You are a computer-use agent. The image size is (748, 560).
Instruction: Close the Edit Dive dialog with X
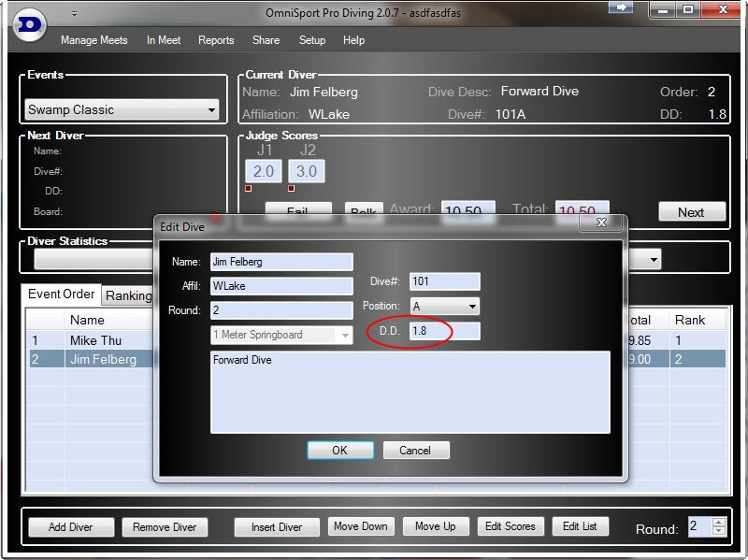tap(602, 223)
